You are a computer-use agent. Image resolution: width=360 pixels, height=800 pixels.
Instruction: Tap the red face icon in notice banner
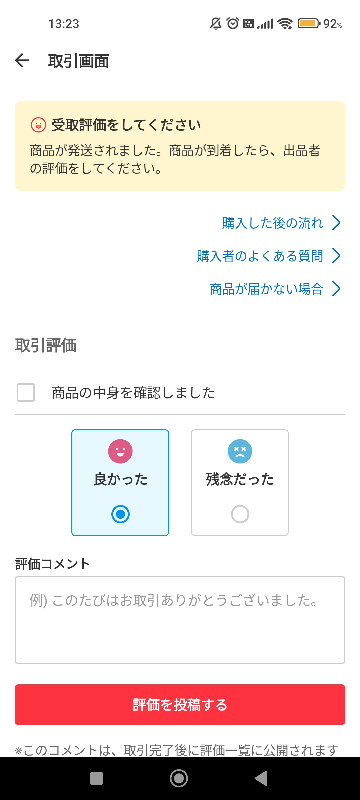point(38,124)
